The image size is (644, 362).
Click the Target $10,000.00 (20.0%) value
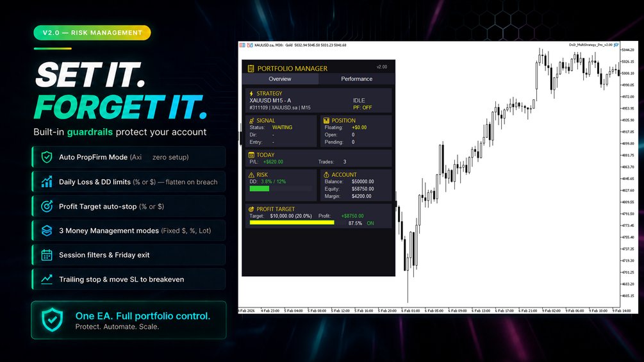pyautogui.click(x=291, y=217)
